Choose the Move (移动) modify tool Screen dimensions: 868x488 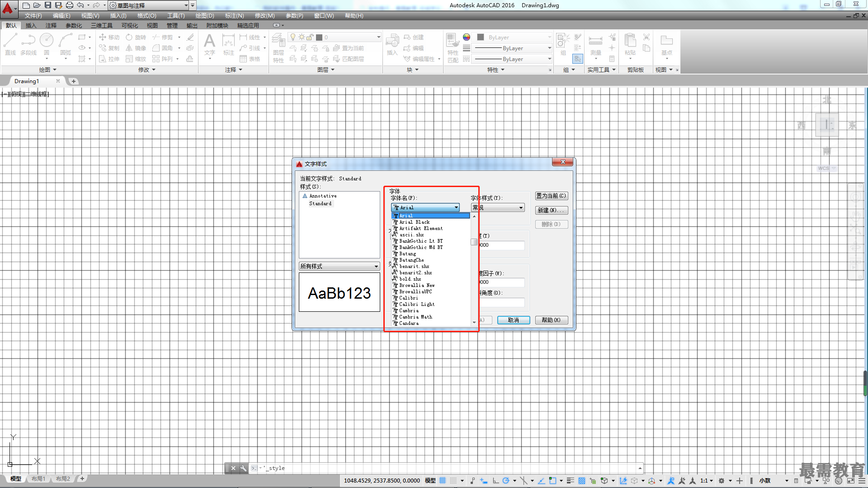pos(109,37)
